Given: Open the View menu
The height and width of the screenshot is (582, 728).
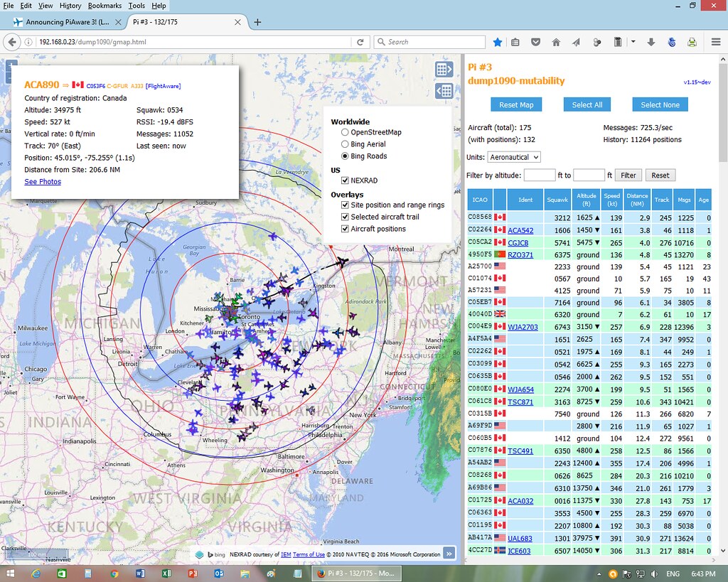Looking at the screenshot, I should 45,6.
